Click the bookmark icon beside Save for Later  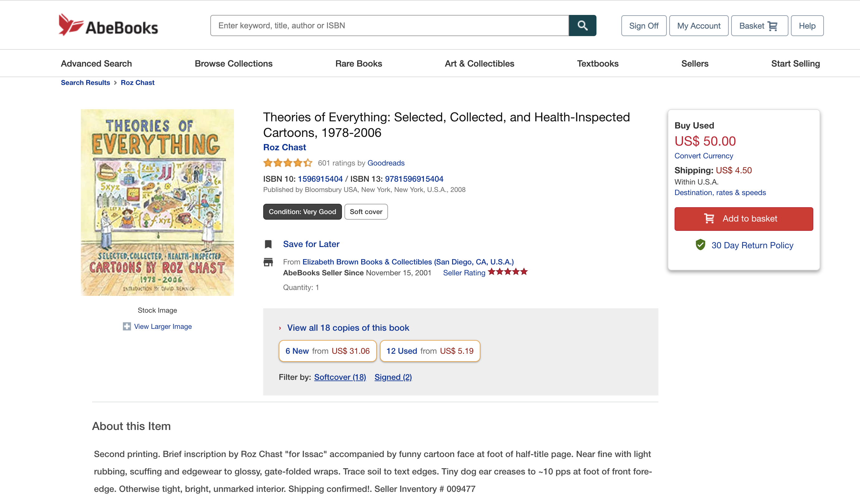(268, 244)
